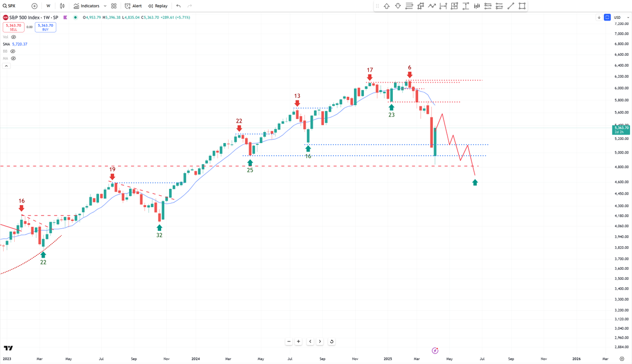The width and height of the screenshot is (632, 364).
Task: Open the TradingView logo link
Action: [8, 348]
